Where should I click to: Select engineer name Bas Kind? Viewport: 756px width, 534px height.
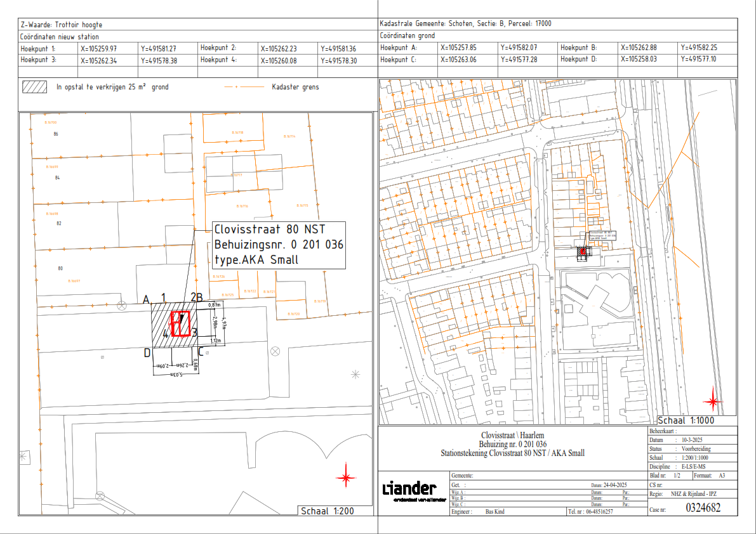tap(494, 511)
